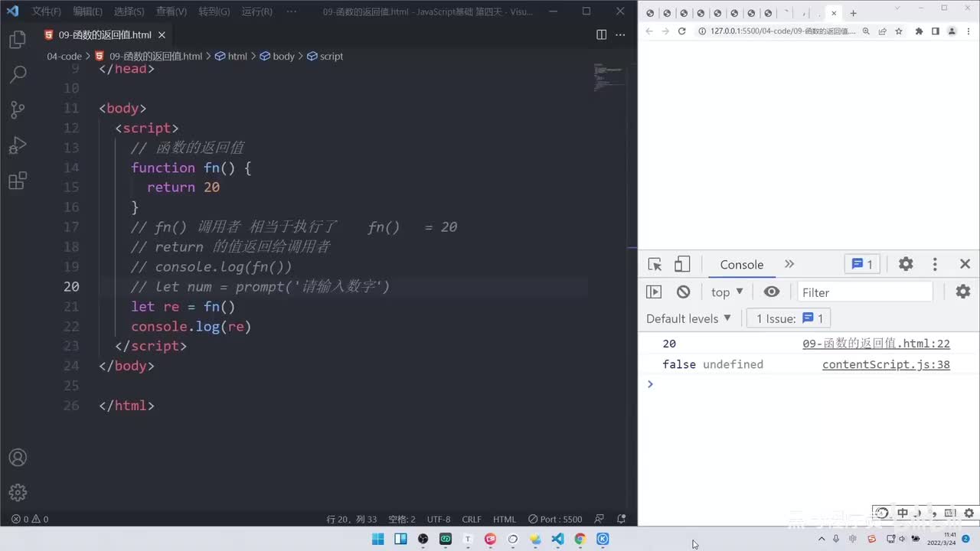
Task: Clear the console with the clear icon
Action: point(684,292)
